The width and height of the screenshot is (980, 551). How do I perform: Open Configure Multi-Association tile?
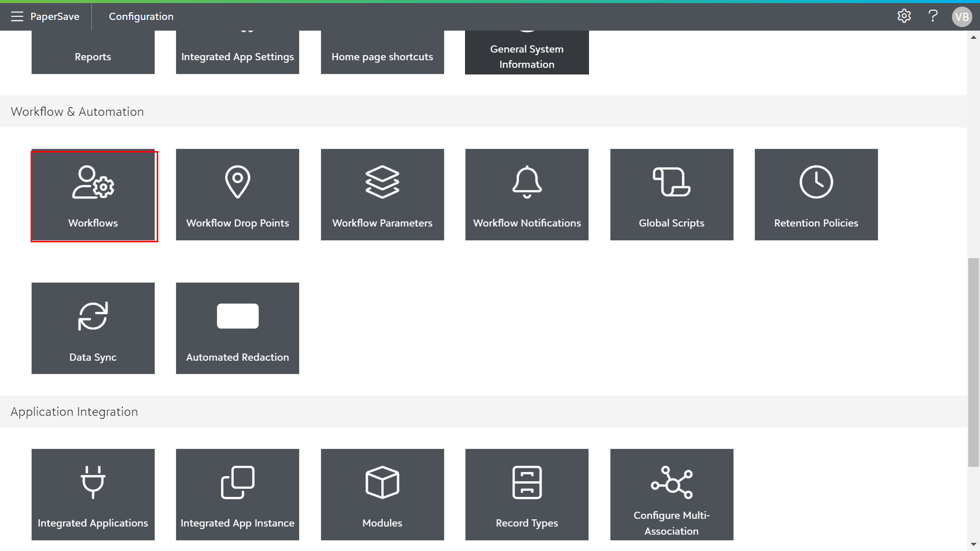[x=671, y=494]
